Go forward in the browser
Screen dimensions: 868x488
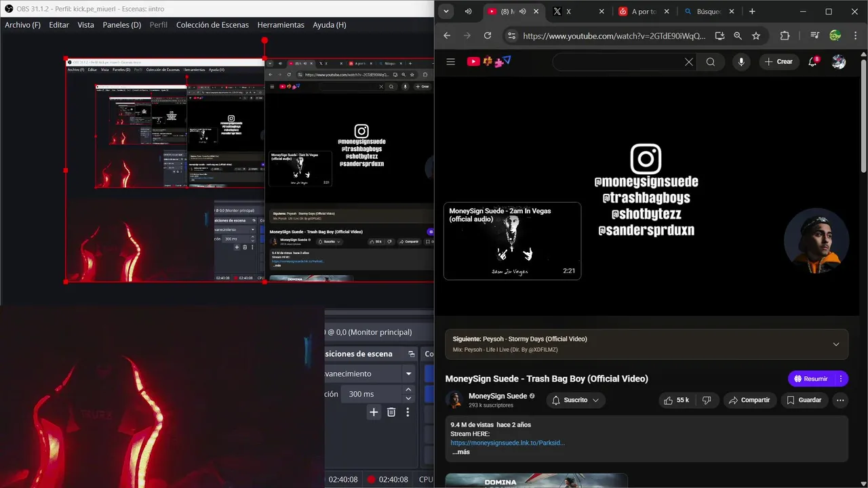tap(467, 36)
